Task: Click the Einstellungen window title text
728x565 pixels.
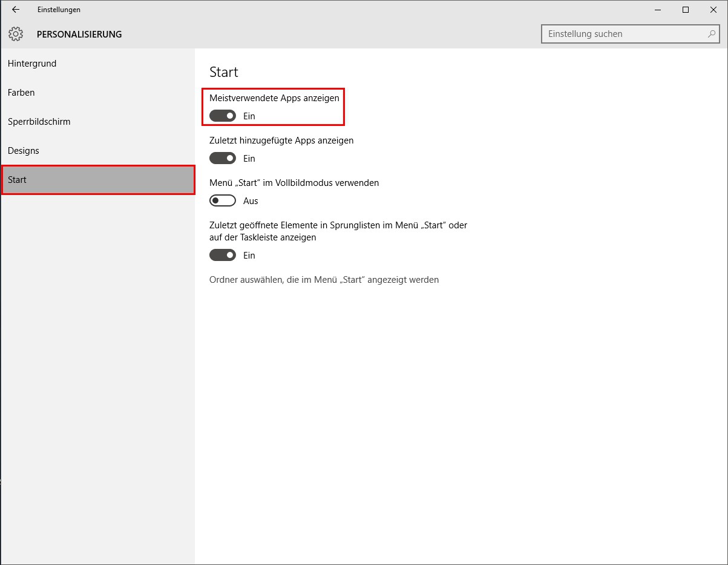Action: (x=59, y=10)
